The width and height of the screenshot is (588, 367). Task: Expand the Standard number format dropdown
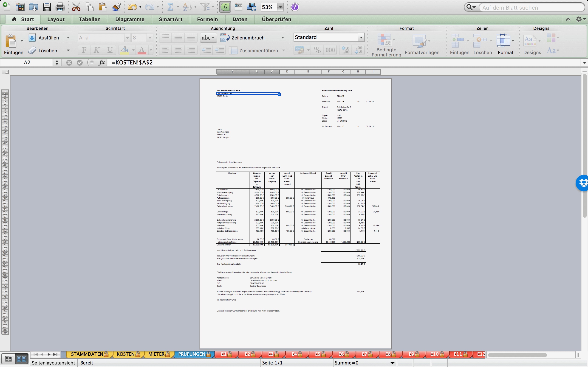coord(361,37)
